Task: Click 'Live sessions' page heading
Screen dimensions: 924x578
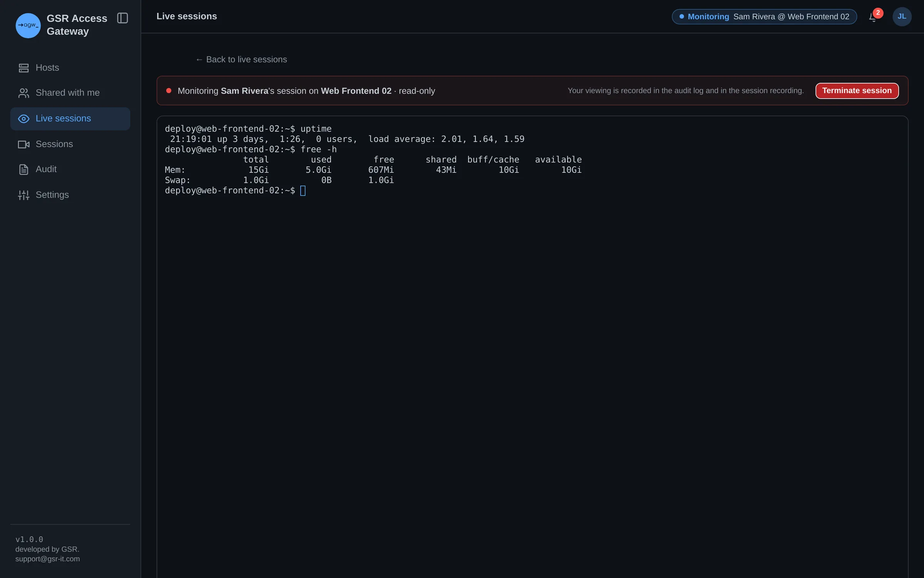Action: pos(187,16)
